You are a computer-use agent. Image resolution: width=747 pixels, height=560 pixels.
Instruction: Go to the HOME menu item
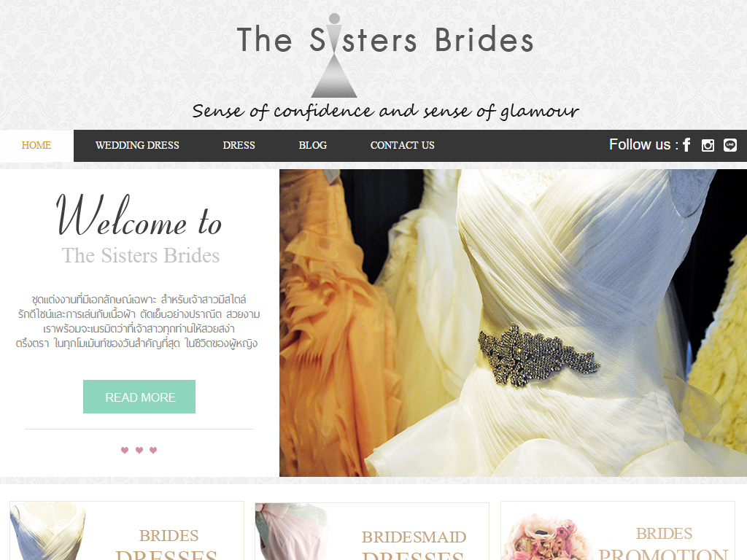[36, 145]
